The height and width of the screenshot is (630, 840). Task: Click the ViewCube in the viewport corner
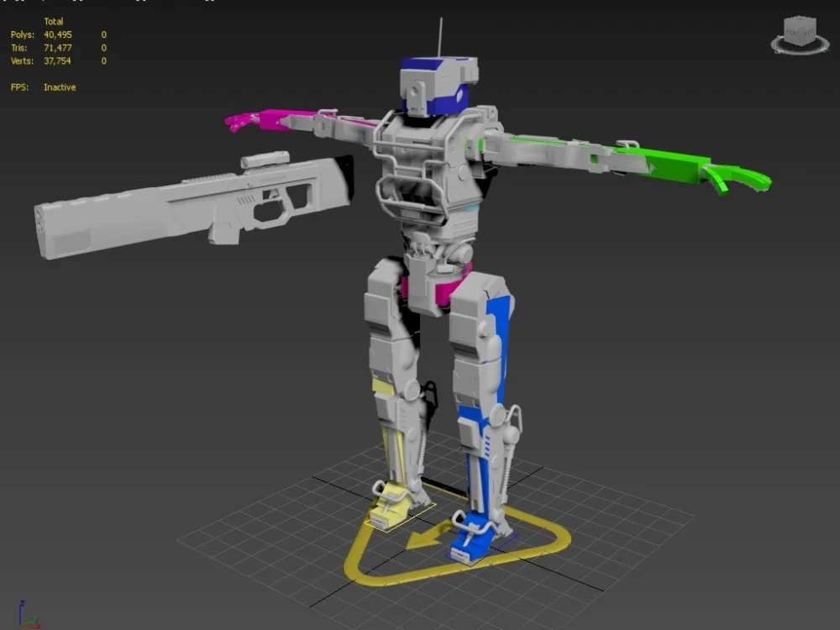[800, 32]
